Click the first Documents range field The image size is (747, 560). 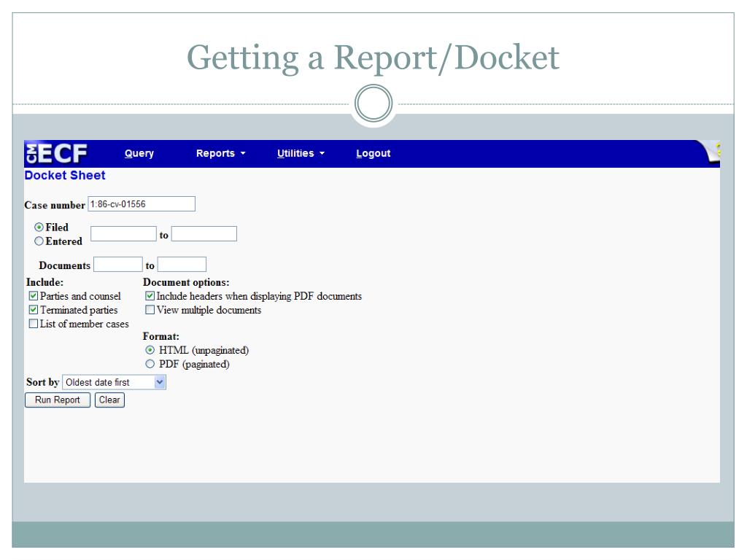[x=117, y=264]
